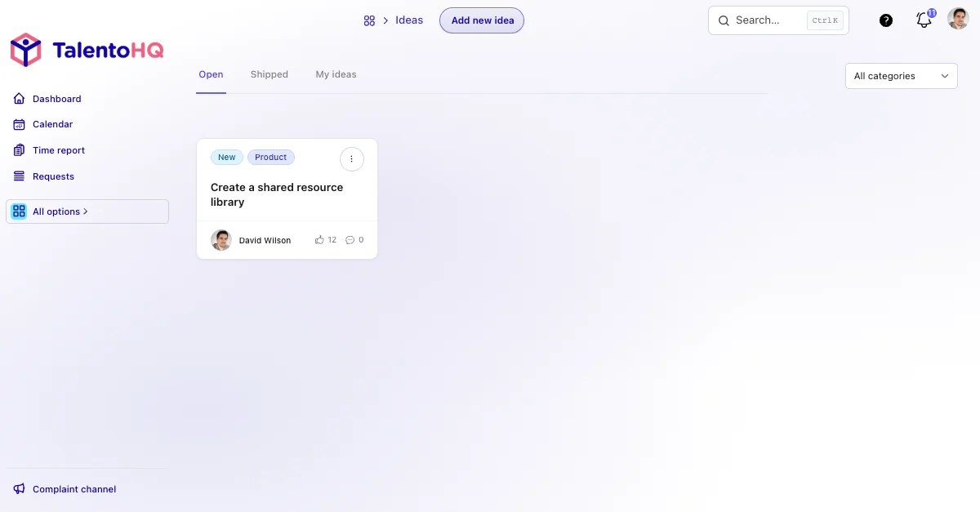
Task: Switch to the My ideas tab
Action: pyautogui.click(x=336, y=74)
